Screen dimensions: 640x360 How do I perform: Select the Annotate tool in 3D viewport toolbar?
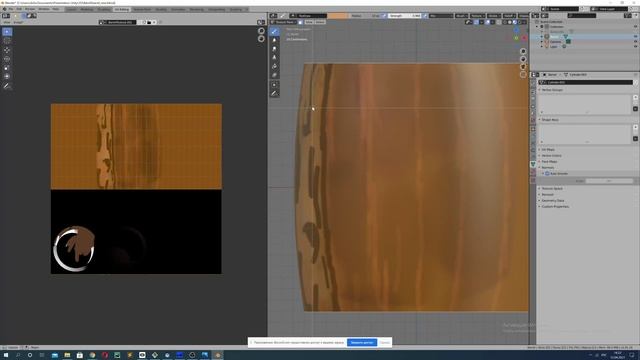(274, 93)
